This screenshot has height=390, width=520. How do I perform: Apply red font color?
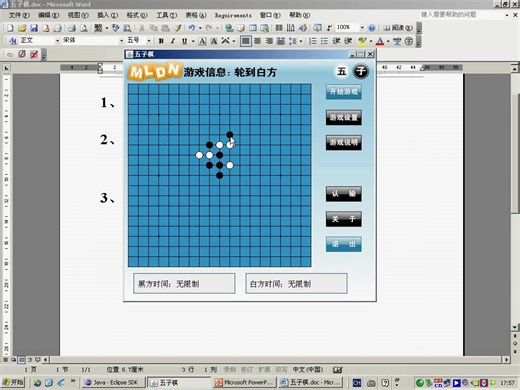pos(380,41)
